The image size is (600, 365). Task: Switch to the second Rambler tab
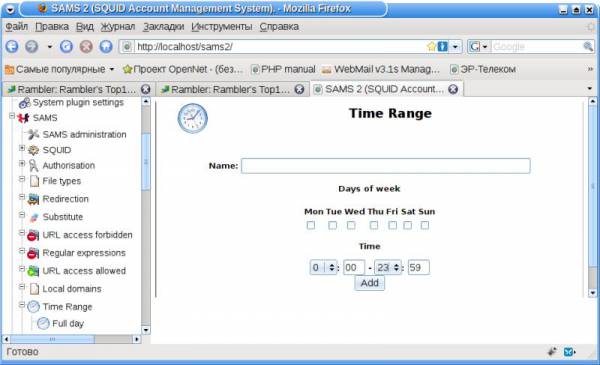pos(233,90)
